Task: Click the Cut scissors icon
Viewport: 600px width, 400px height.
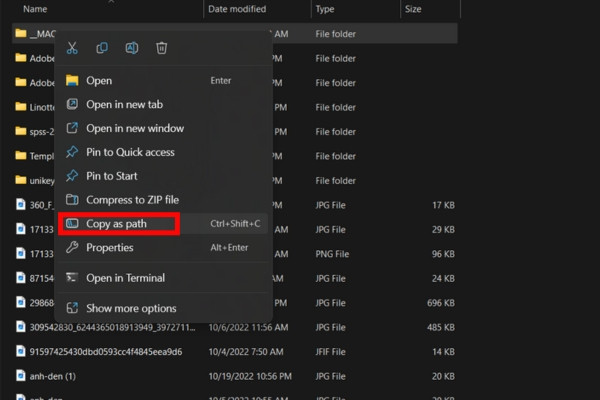Action: pyautogui.click(x=72, y=48)
